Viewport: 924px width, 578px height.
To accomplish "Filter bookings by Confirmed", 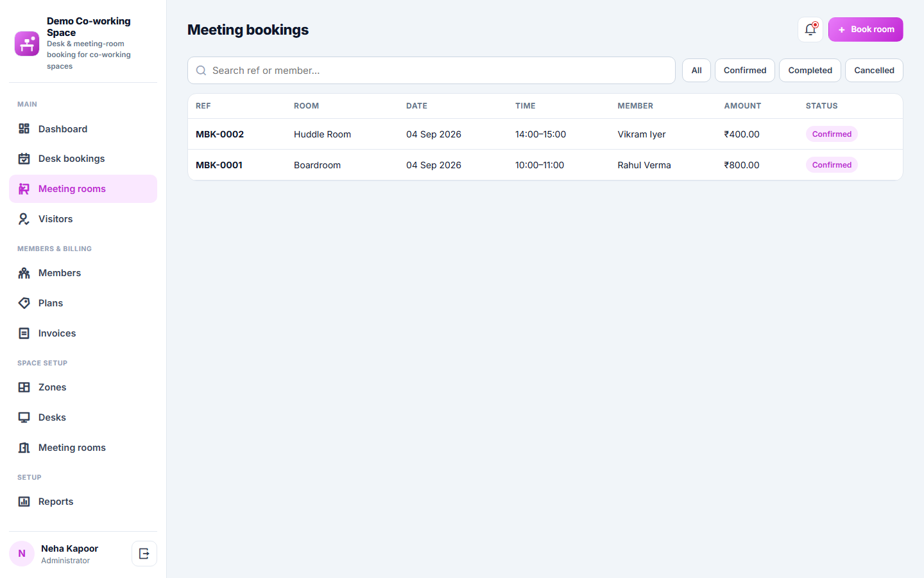I will tap(745, 71).
